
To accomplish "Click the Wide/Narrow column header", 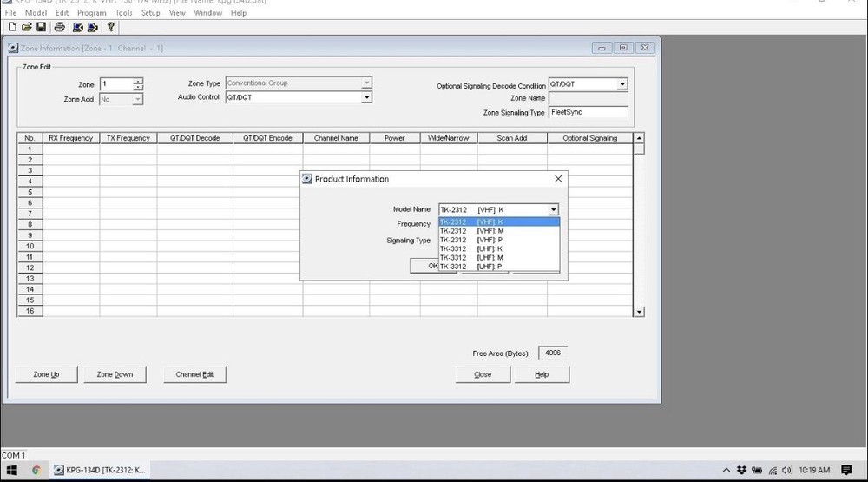I will (449, 138).
